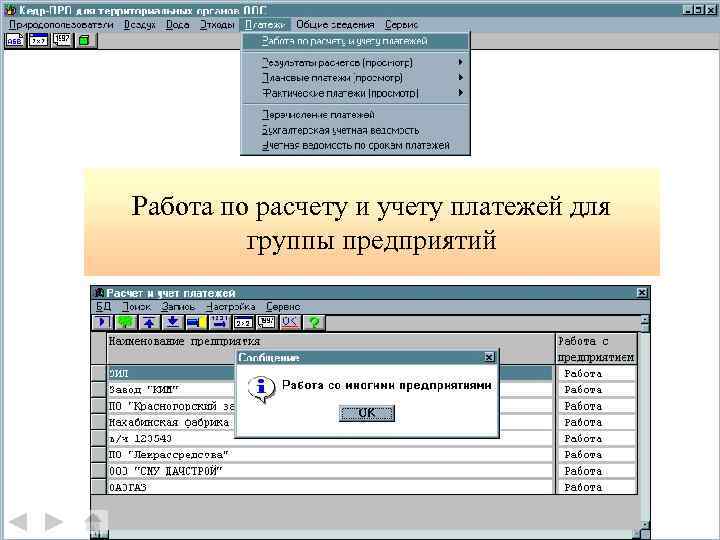This screenshot has width=720, height=540.
Task: Click the blue arrow first-record icon
Action: coord(102,322)
